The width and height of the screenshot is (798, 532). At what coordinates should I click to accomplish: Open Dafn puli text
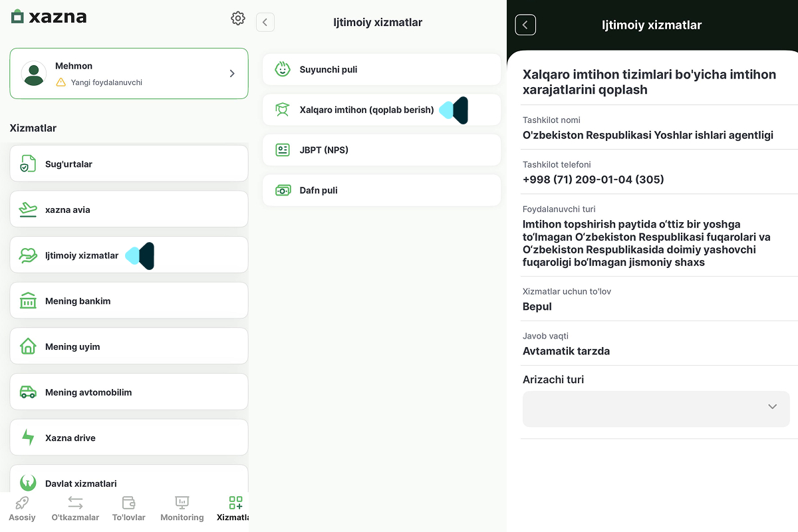click(x=319, y=190)
